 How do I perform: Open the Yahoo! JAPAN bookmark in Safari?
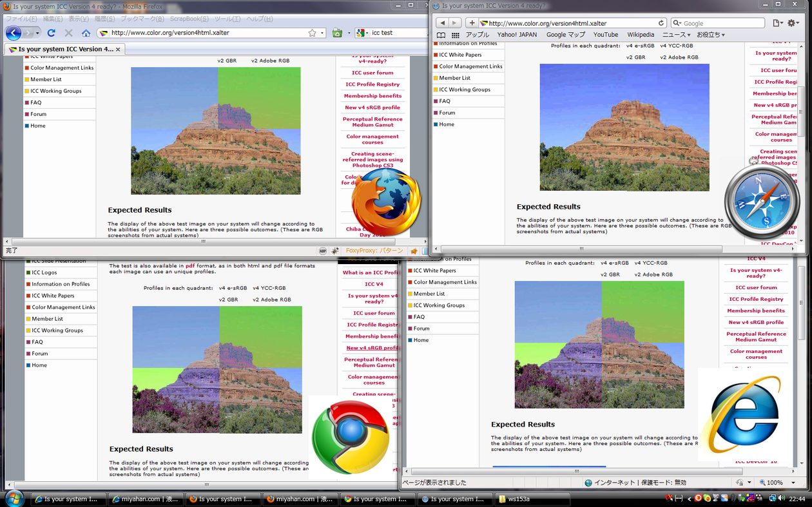coord(518,35)
